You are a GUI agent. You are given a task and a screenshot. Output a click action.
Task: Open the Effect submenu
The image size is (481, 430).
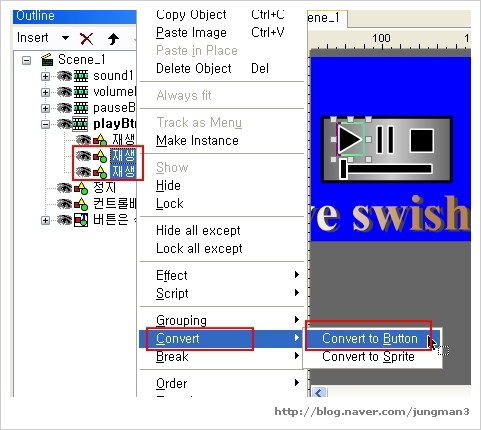tap(222, 275)
